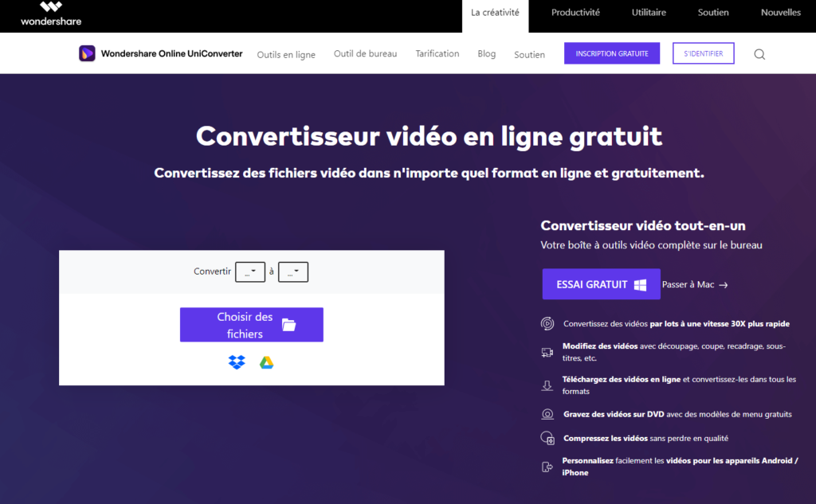Click the Android/iPhone device personalization icon
This screenshot has width=816, height=504.
coord(547,467)
